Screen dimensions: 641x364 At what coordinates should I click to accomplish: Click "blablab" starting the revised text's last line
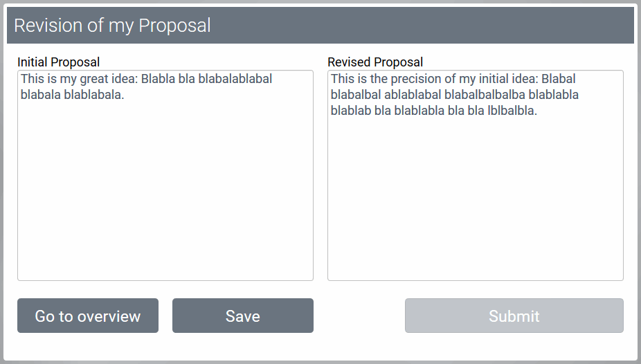(x=351, y=111)
